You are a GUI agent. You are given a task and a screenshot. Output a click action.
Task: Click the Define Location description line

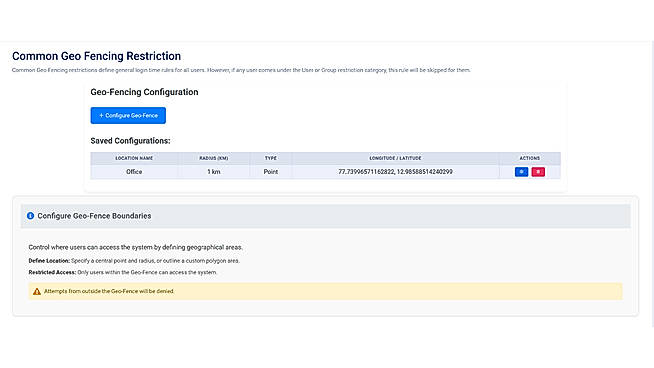[x=134, y=261]
